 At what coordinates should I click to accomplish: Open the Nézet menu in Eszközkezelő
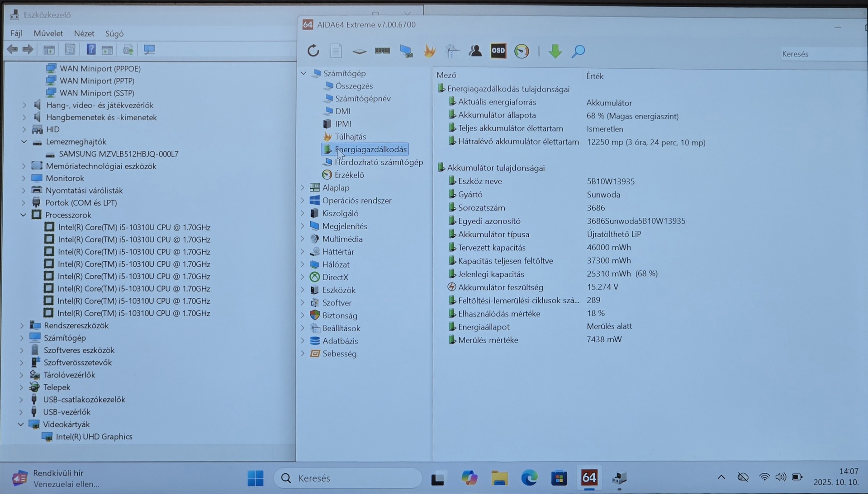point(84,33)
